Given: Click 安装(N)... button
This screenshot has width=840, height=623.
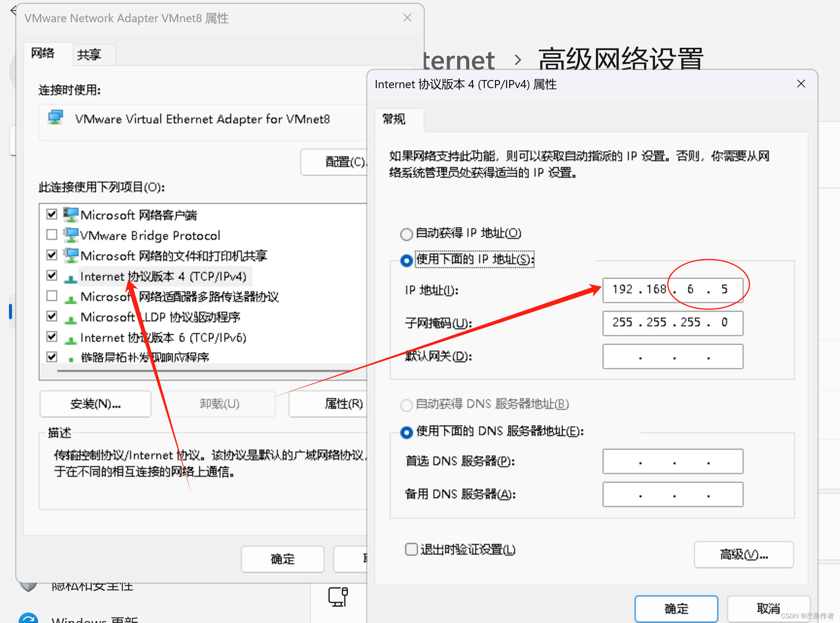Looking at the screenshot, I should click(x=95, y=404).
